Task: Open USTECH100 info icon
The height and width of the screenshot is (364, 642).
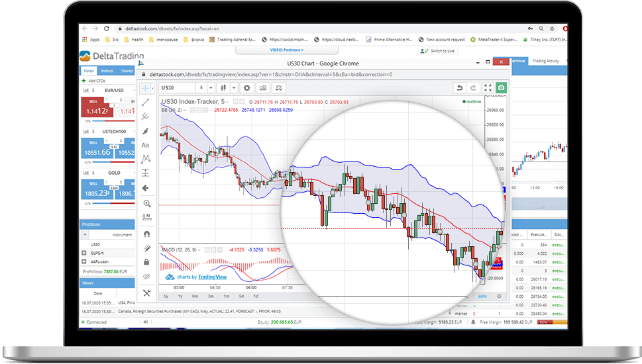Action: tap(93, 131)
